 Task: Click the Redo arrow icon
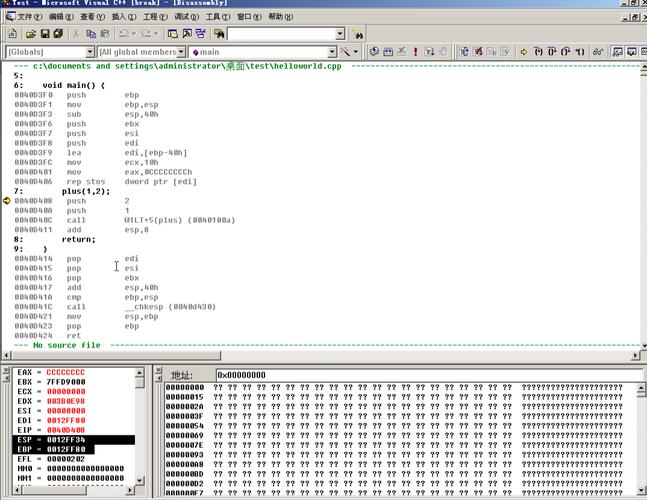(146, 34)
